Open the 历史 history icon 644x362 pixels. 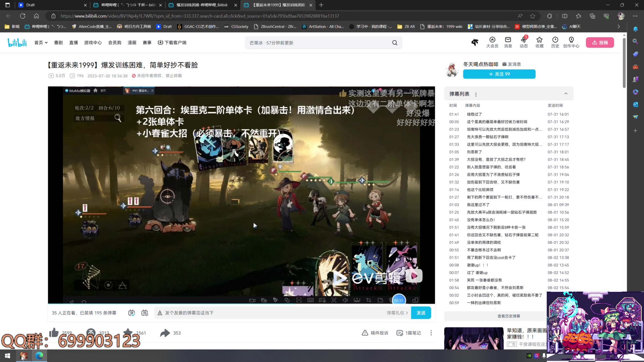click(555, 43)
